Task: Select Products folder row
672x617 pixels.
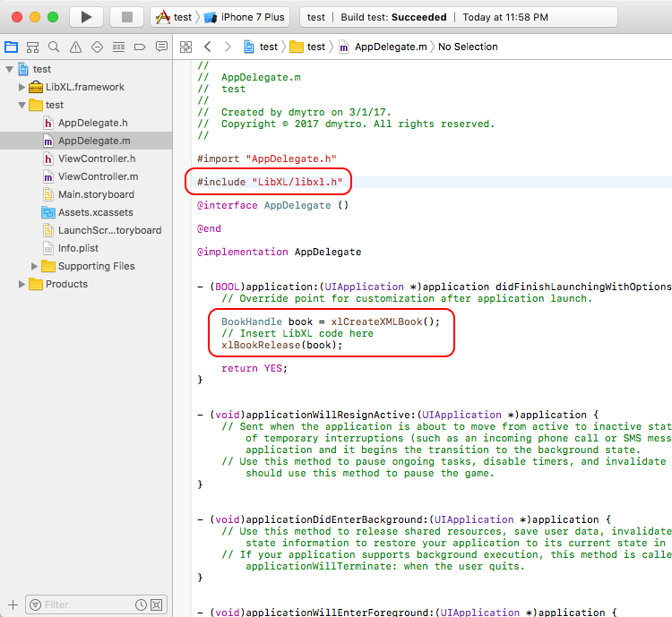Action: coord(86,284)
